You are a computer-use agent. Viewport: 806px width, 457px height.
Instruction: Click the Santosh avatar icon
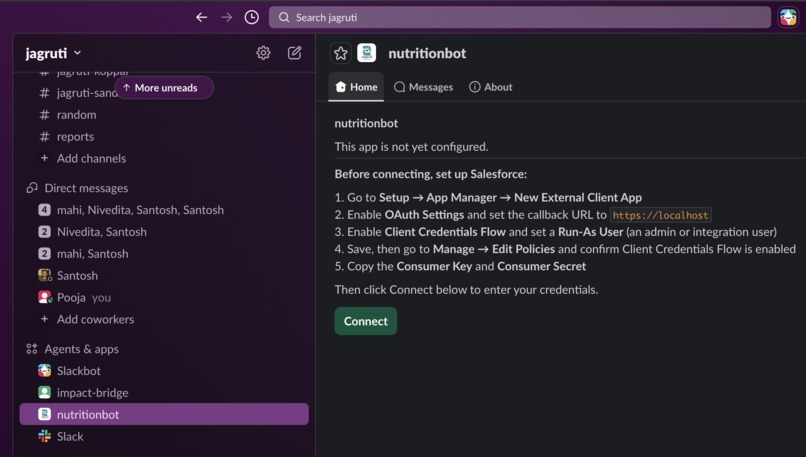tap(45, 276)
